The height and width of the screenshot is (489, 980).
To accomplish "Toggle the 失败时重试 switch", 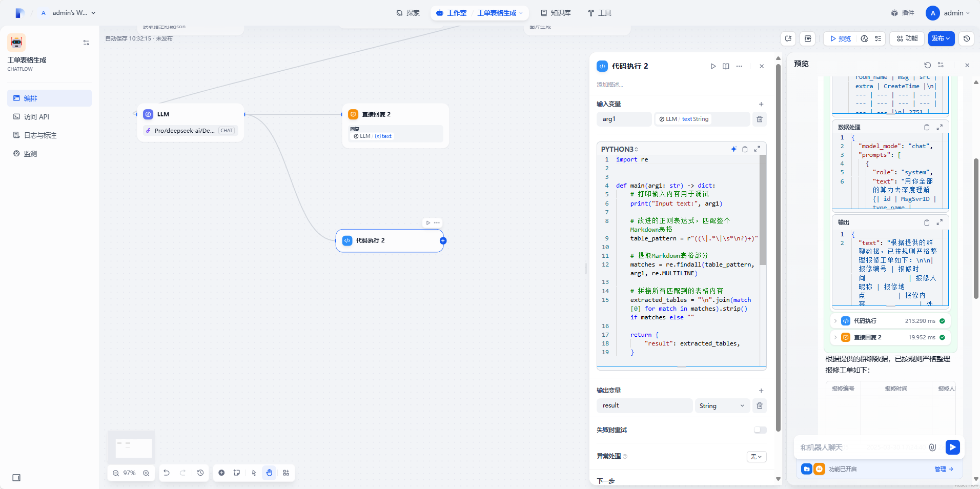I will [760, 430].
